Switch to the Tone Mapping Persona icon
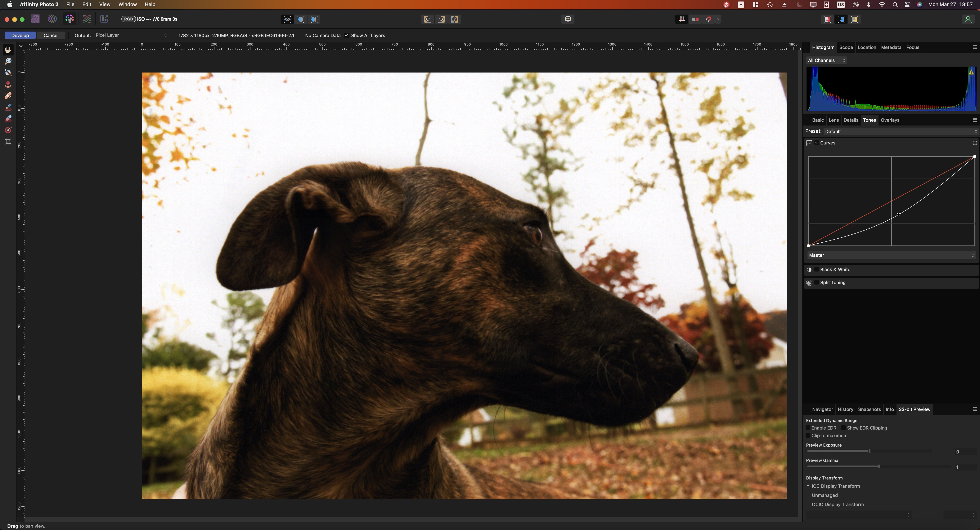The height and width of the screenshot is (530, 980). [87, 19]
